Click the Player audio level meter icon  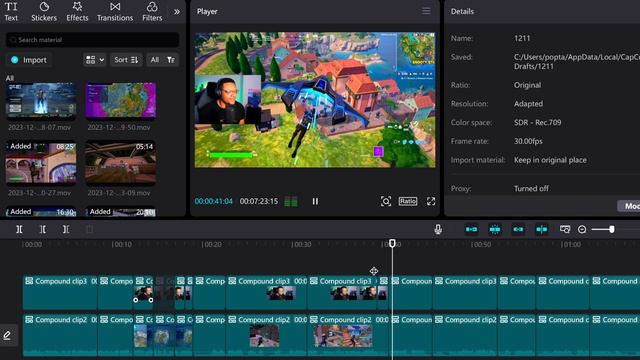coord(291,201)
